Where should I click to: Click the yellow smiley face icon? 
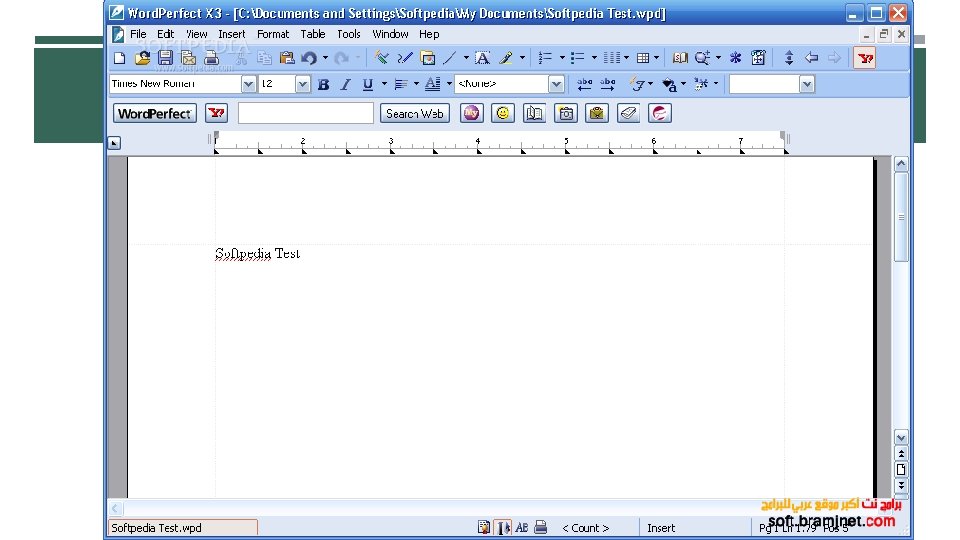click(503, 113)
